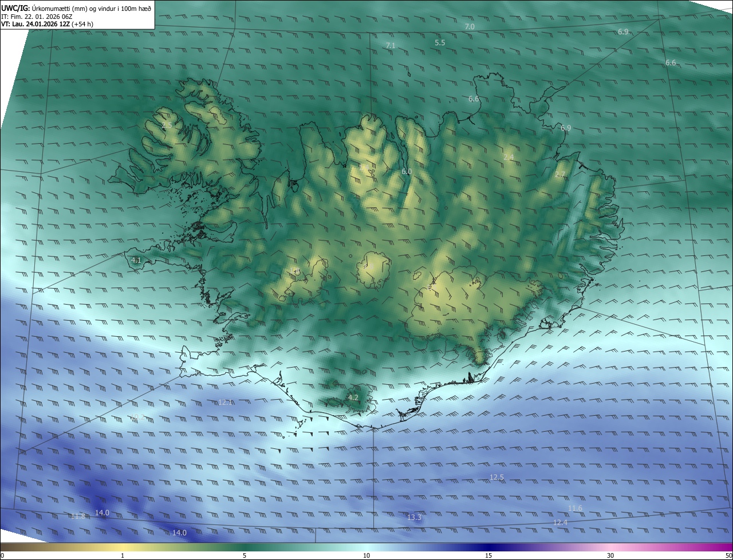Click the 0 tick on the color scale

(x=2, y=556)
